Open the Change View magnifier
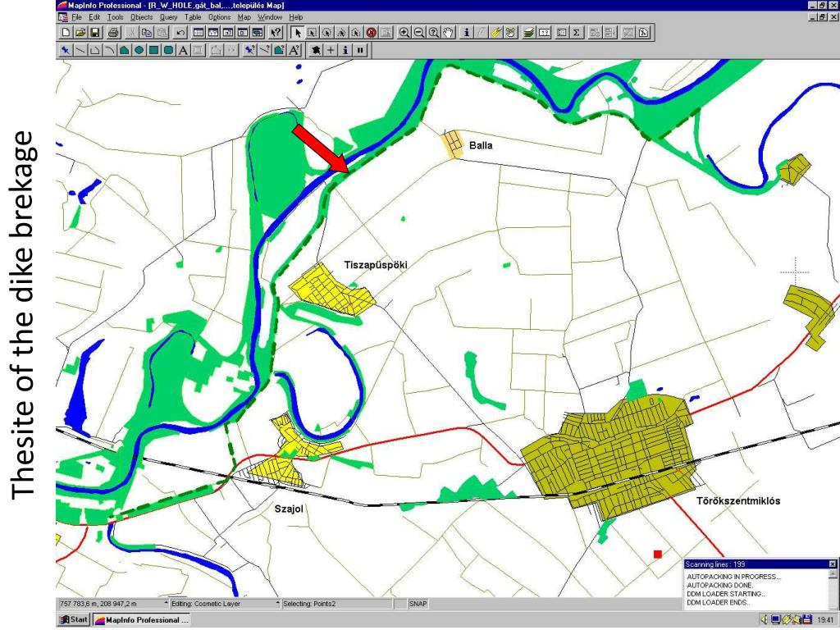Image resolution: width=840 pixels, height=630 pixels. pos(433,33)
